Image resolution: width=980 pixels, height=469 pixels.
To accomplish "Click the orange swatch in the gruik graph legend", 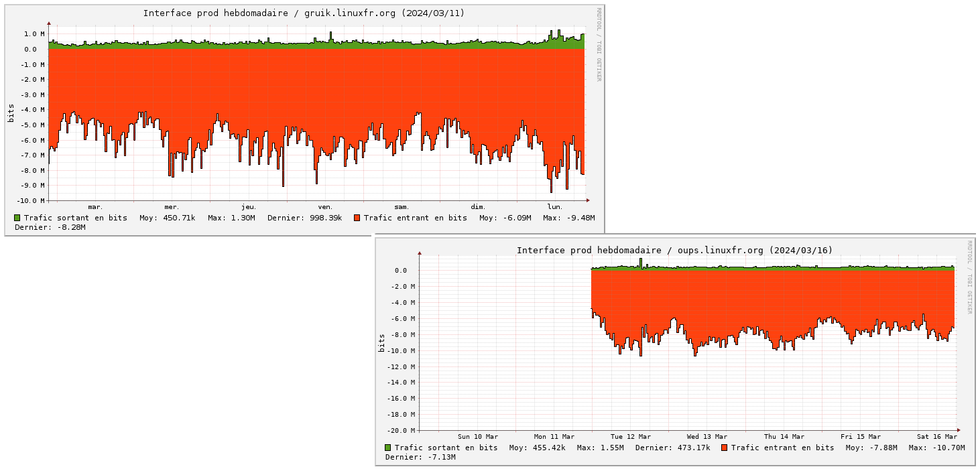I will click(x=357, y=218).
